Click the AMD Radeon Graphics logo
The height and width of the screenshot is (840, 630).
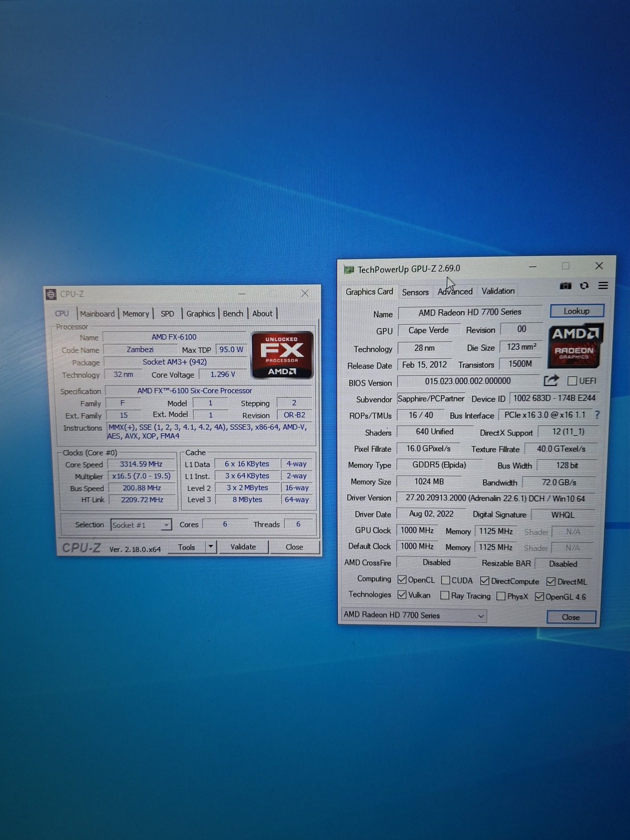point(575,346)
